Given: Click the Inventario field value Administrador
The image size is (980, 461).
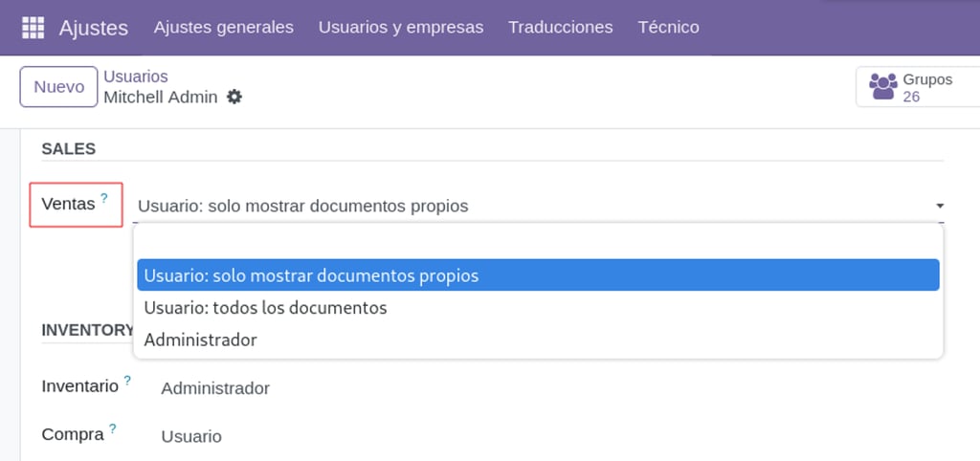Looking at the screenshot, I should click(x=215, y=388).
